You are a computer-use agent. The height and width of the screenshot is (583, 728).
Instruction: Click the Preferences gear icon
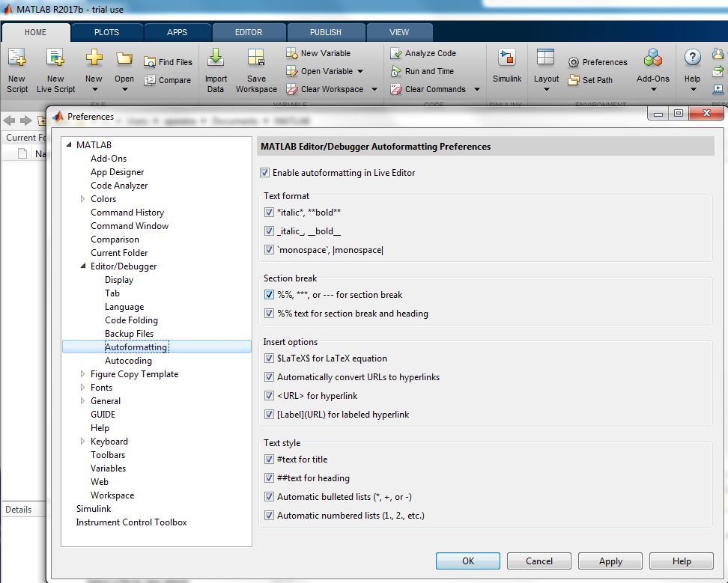click(x=574, y=62)
